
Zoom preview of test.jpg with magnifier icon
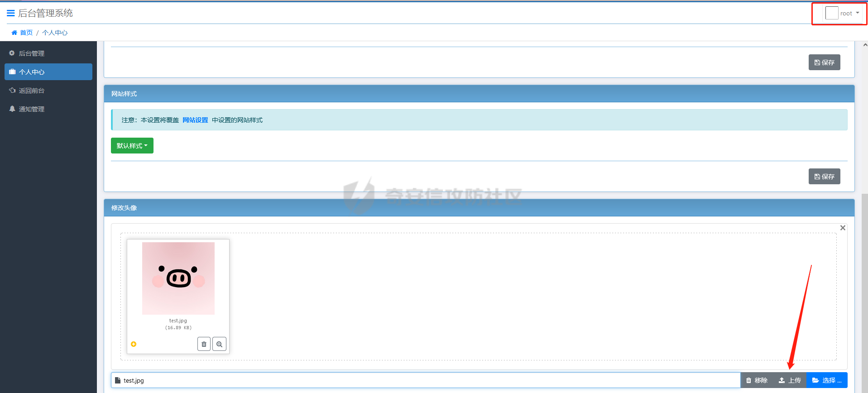[x=219, y=344]
